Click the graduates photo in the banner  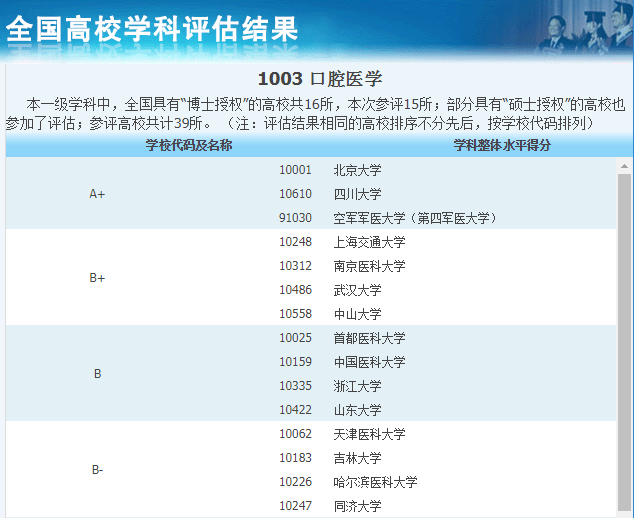pyautogui.click(x=585, y=28)
